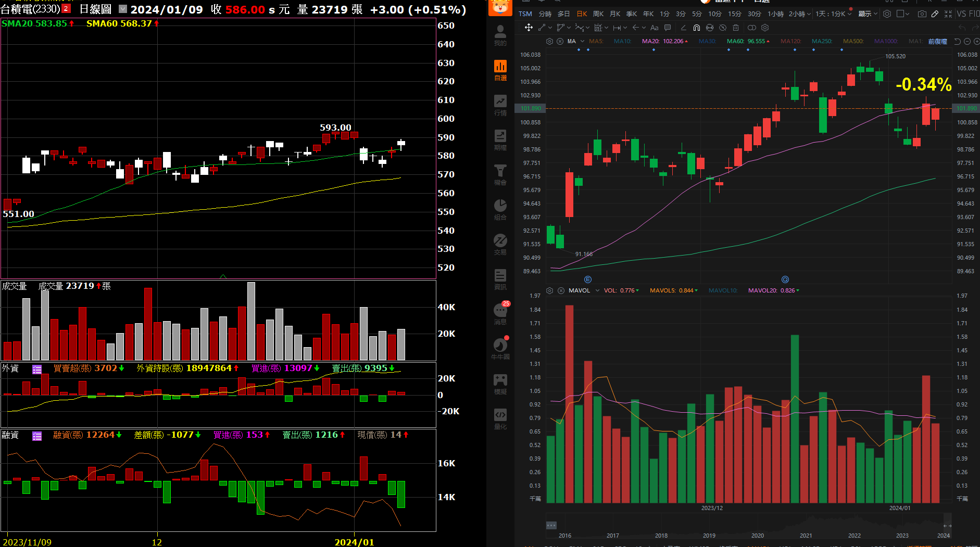Switch to the 季K quarterly chart tab
This screenshot has width=980, height=547.
(632, 14)
